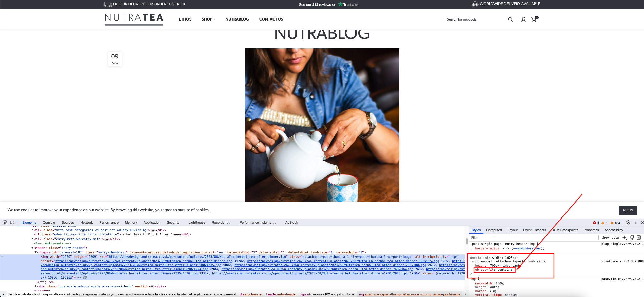This screenshot has width=644, height=297.
Task: Open the shopping cart icon
Action: pos(534,19)
